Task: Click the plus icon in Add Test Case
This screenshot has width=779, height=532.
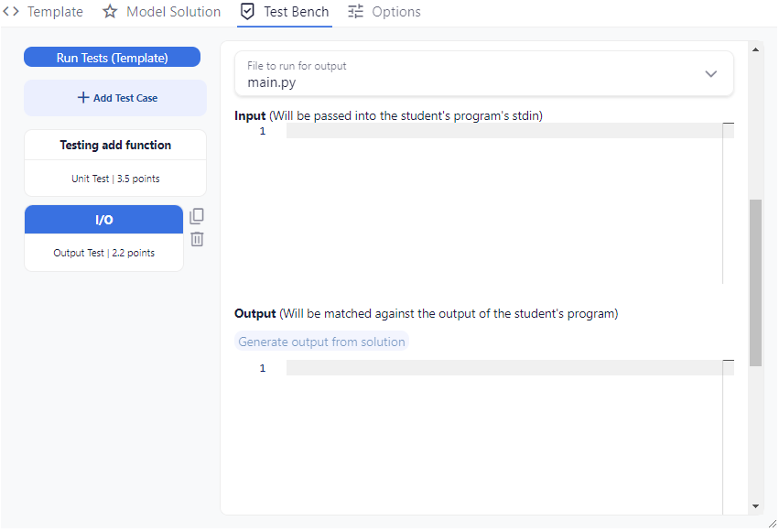Action: pos(83,97)
